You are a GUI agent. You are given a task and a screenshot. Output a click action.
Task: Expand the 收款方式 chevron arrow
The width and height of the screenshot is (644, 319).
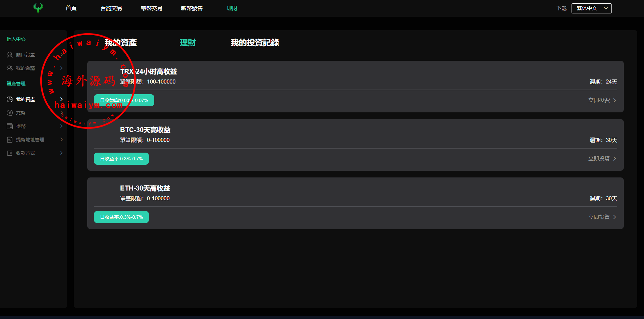(x=61, y=153)
